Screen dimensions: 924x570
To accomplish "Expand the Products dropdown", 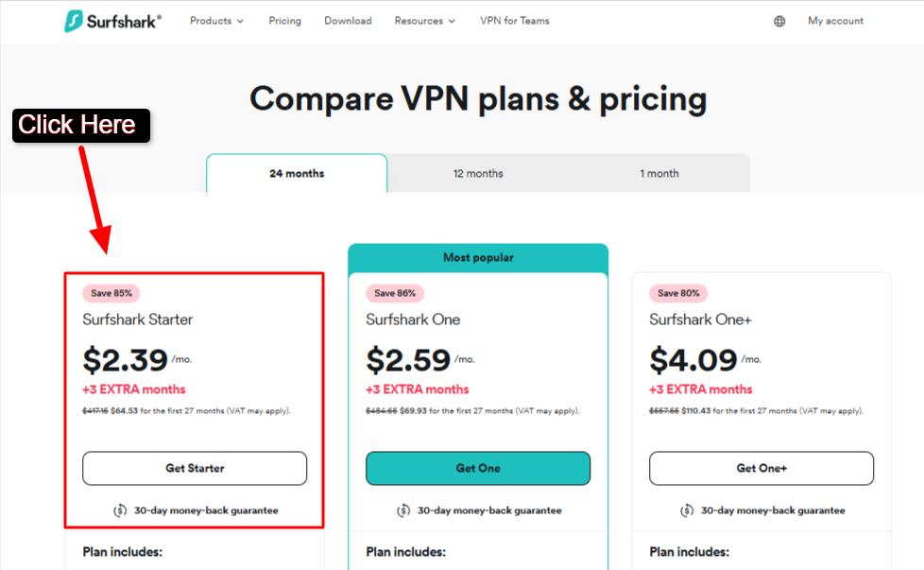I will [x=216, y=20].
